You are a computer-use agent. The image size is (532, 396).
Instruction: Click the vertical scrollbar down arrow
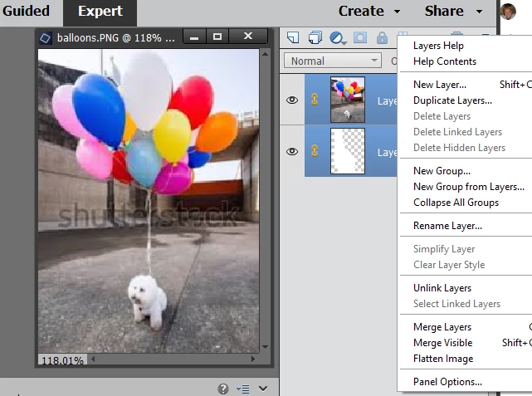(x=266, y=347)
